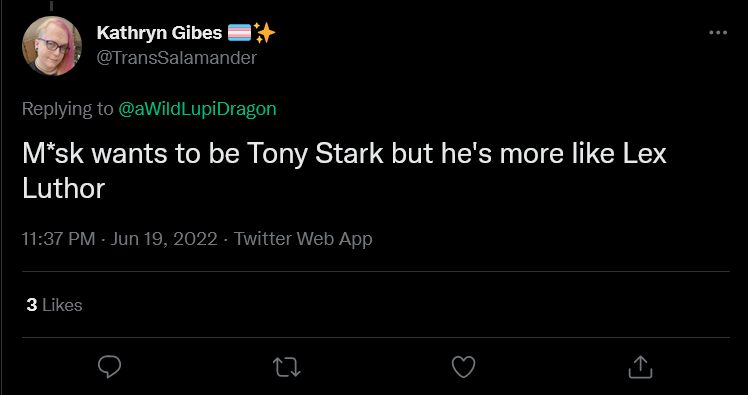Click the Replying to label text

[67, 109]
